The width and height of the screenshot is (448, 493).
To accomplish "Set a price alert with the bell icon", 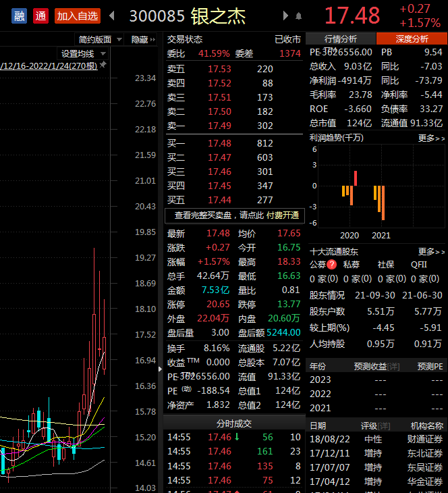I will click(x=299, y=16).
